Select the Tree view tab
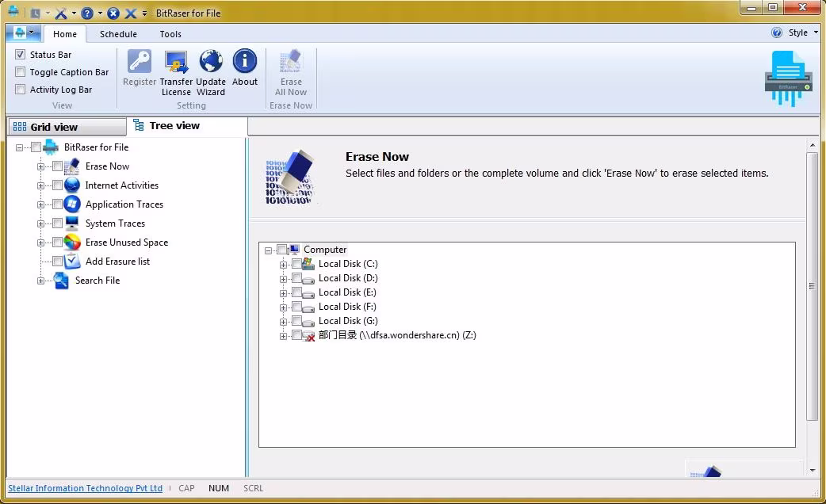This screenshot has height=504, width=826. (187, 126)
